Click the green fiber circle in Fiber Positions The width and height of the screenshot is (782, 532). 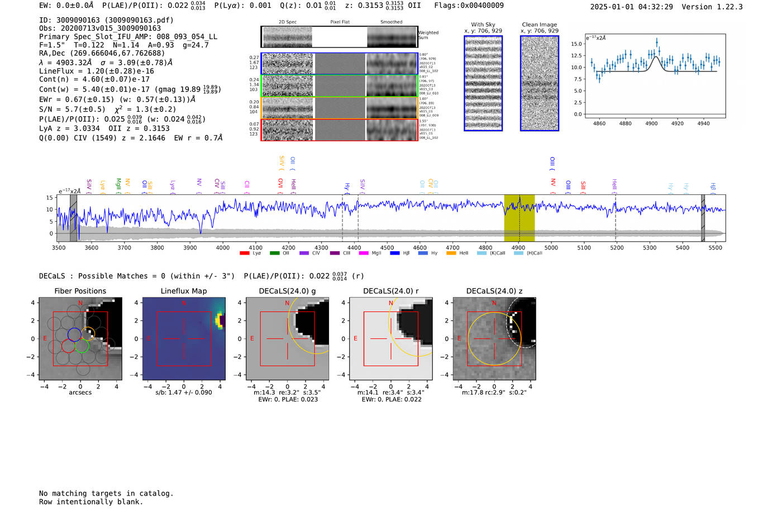82,346
